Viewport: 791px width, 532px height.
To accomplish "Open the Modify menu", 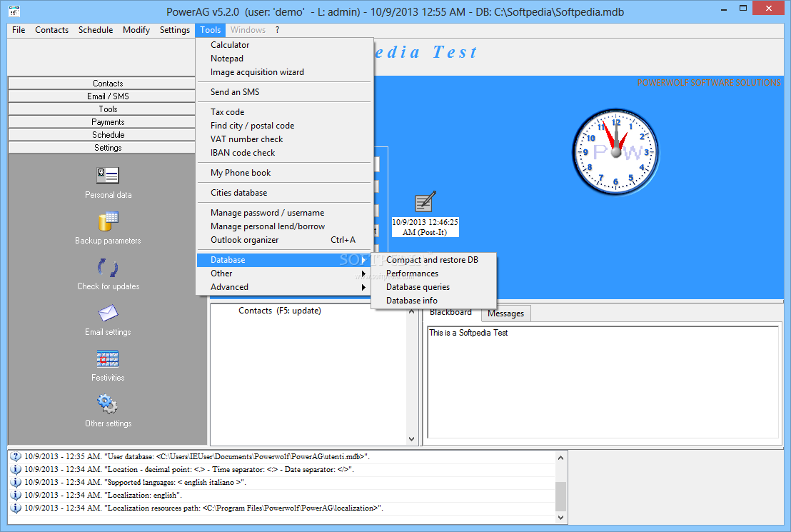I will [136, 30].
